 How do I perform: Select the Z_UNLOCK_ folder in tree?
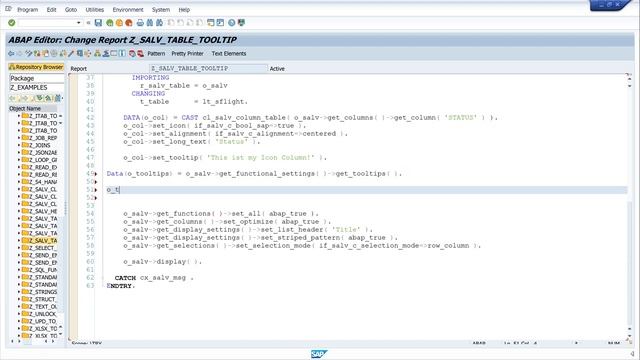point(39,314)
